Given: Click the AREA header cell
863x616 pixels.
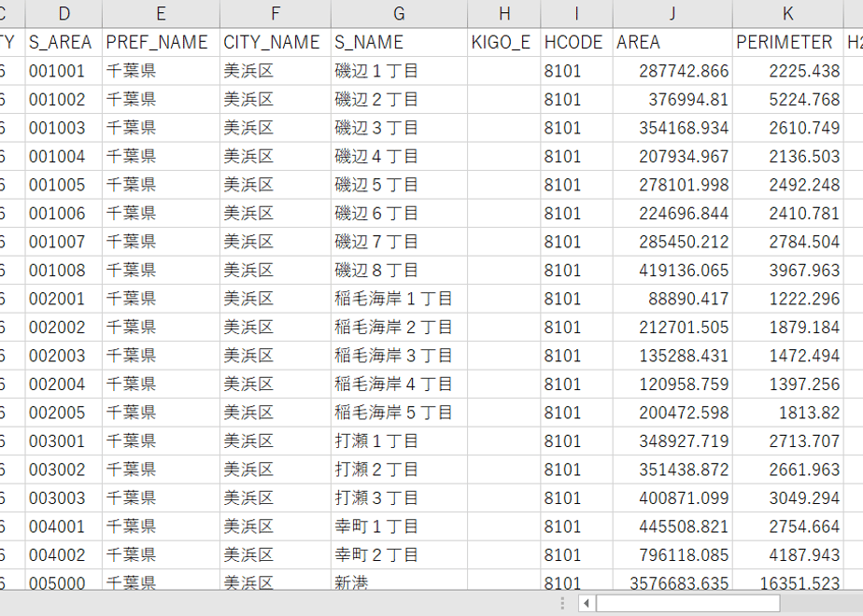Looking at the screenshot, I should (672, 42).
